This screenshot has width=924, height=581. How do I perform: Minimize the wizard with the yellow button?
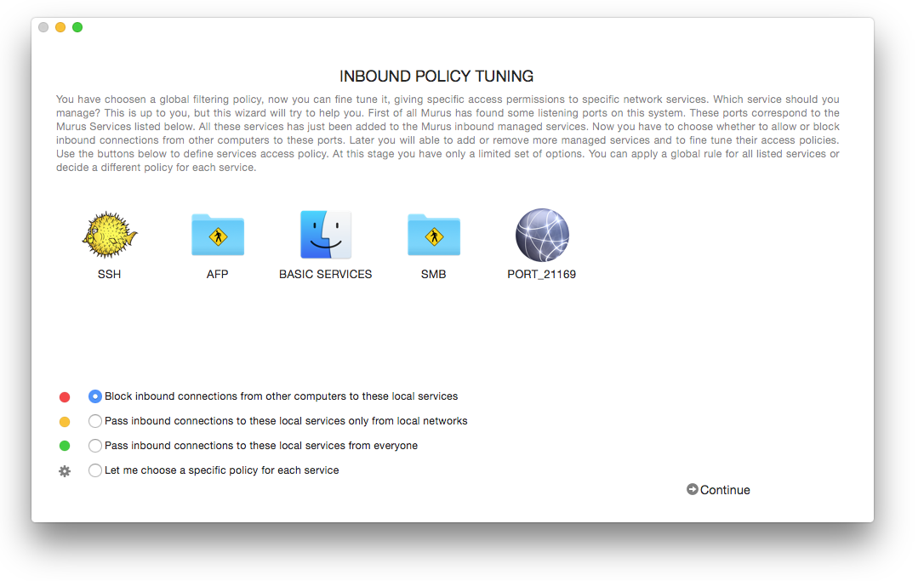click(60, 27)
